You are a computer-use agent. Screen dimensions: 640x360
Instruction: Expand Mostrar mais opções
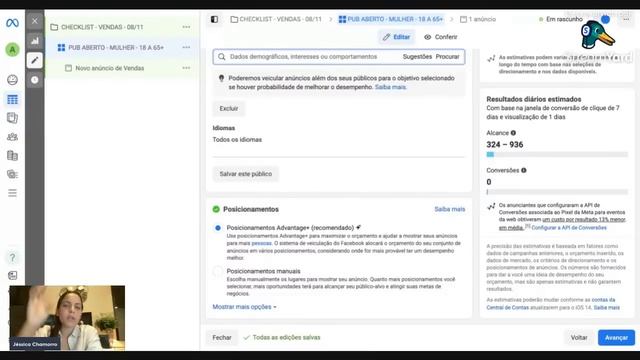(x=244, y=307)
